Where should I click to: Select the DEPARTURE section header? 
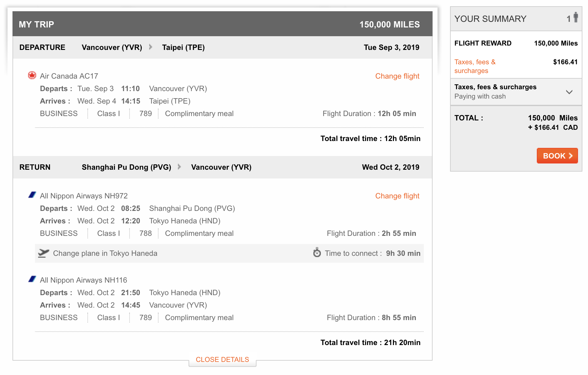click(42, 47)
